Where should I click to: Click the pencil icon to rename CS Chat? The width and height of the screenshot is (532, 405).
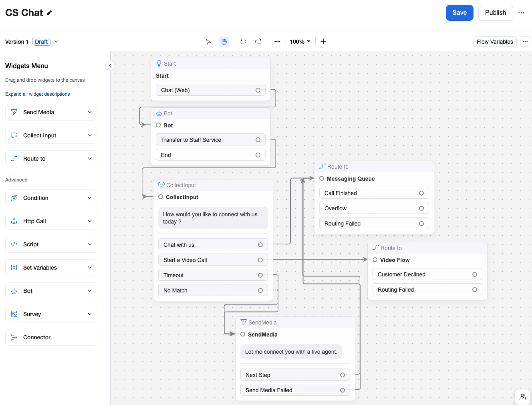(x=49, y=12)
